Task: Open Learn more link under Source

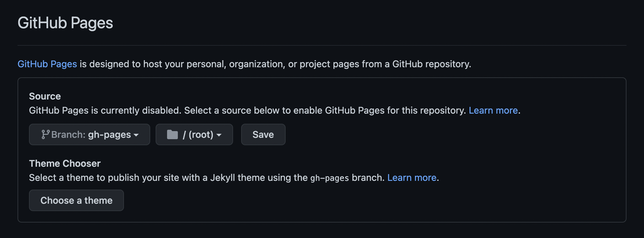Action: pos(493,110)
